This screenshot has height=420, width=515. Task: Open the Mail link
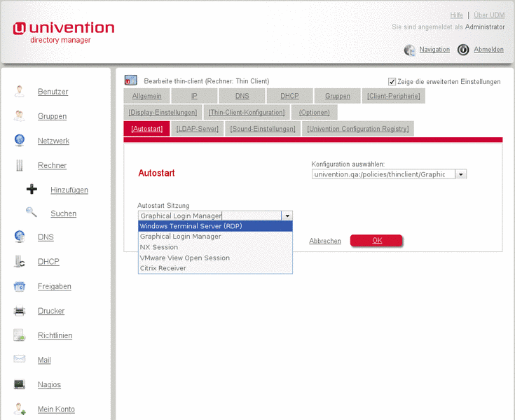pyautogui.click(x=44, y=360)
